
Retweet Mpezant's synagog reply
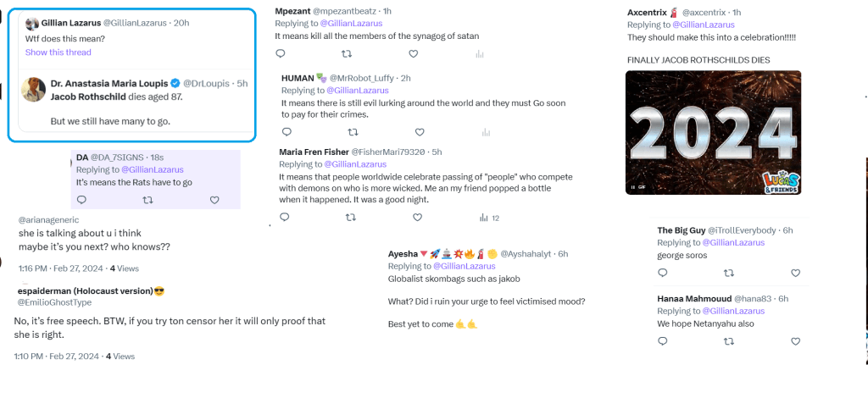tap(348, 53)
